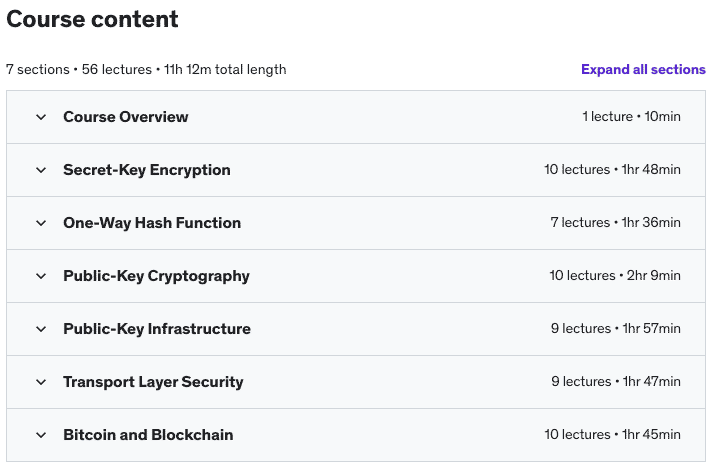712x468 pixels.
Task: Click Expand all sections link
Action: [643, 69]
